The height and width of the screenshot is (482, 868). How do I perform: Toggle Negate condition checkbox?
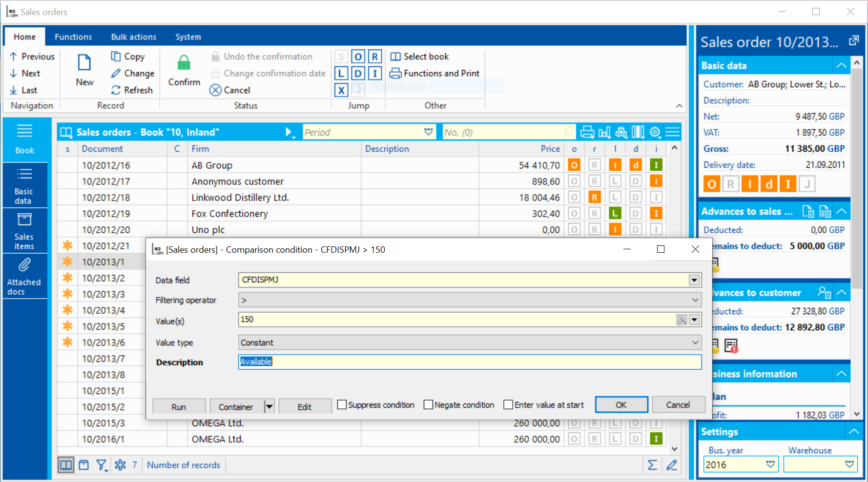(x=429, y=404)
